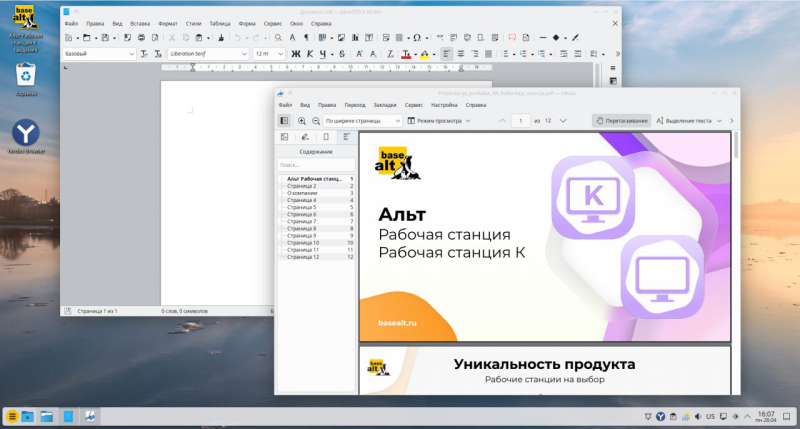800x429 pixels.
Task: Zoom out of the PDF document
Action: coord(316,120)
